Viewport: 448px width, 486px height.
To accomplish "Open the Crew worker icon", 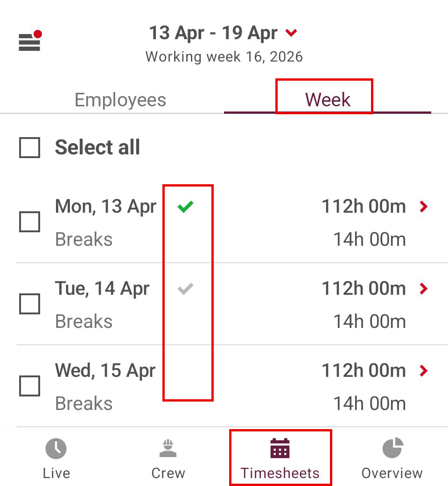I will click(168, 449).
